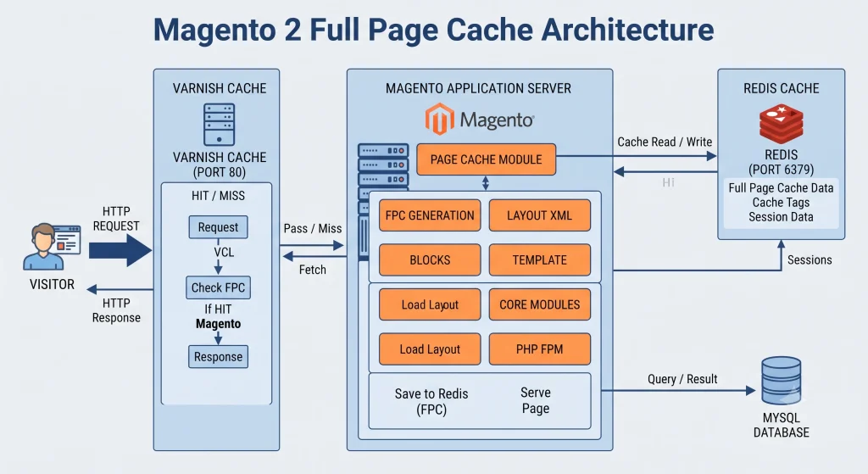Image resolution: width=868 pixels, height=474 pixels.
Task: Click the Cache Read / Write label
Action: (665, 142)
